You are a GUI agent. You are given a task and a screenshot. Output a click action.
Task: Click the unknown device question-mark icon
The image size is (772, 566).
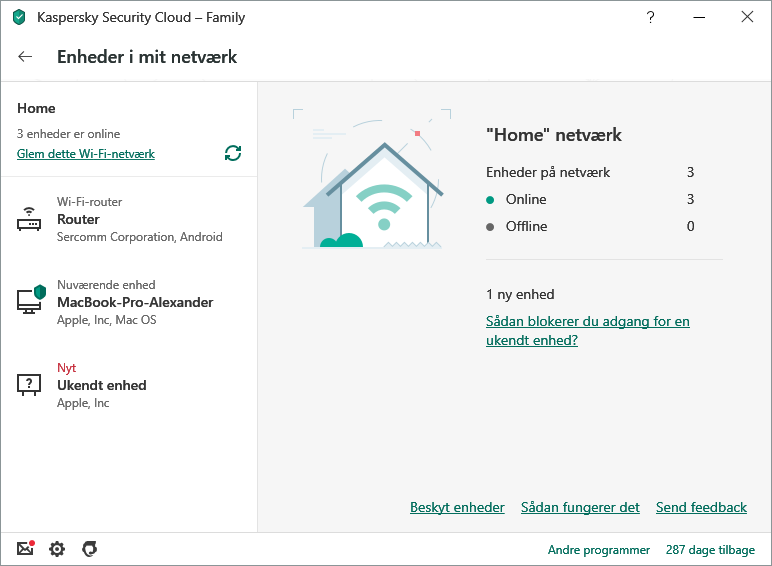(x=30, y=385)
